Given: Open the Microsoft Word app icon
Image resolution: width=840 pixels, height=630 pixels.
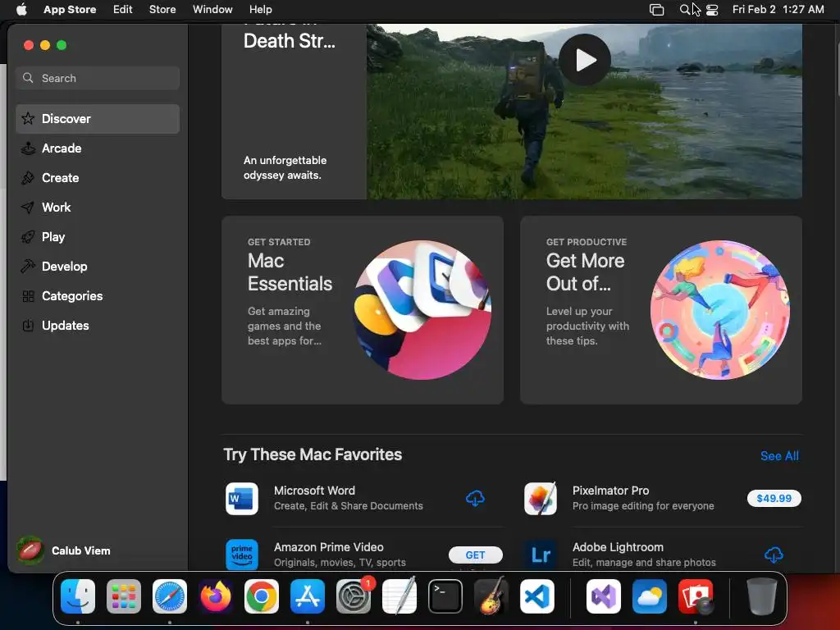Looking at the screenshot, I should click(242, 498).
